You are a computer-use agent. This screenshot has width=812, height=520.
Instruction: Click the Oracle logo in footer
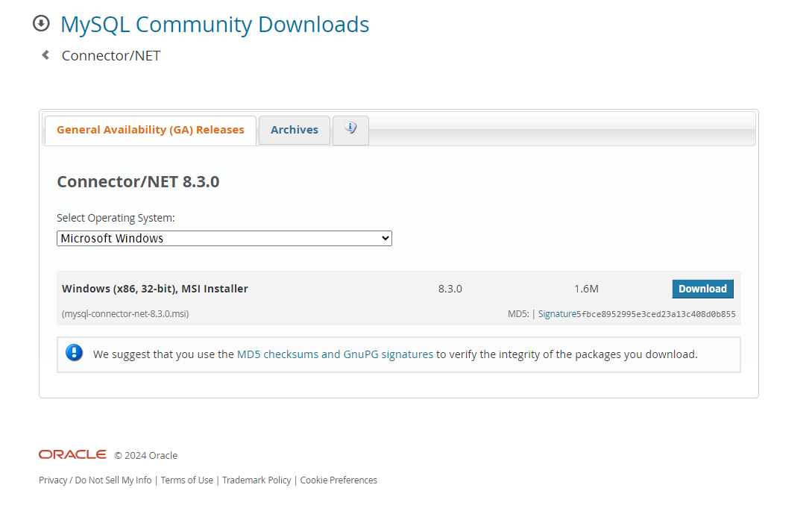[72, 455]
